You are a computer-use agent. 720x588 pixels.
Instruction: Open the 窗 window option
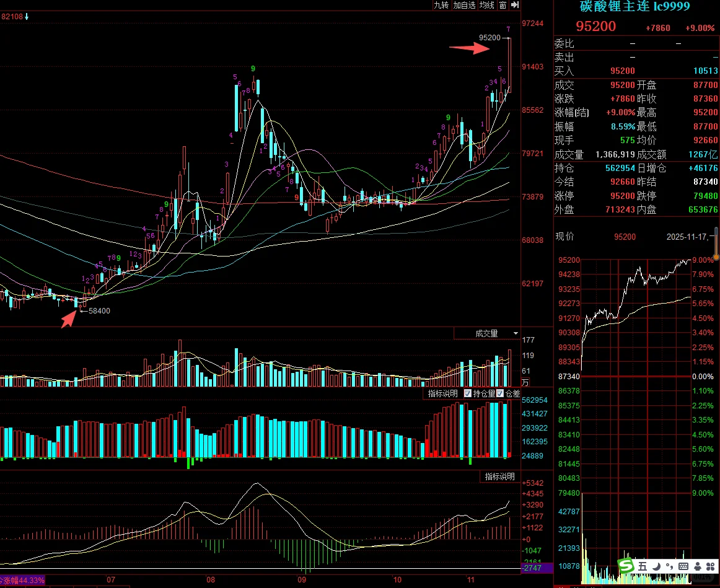point(503,5)
